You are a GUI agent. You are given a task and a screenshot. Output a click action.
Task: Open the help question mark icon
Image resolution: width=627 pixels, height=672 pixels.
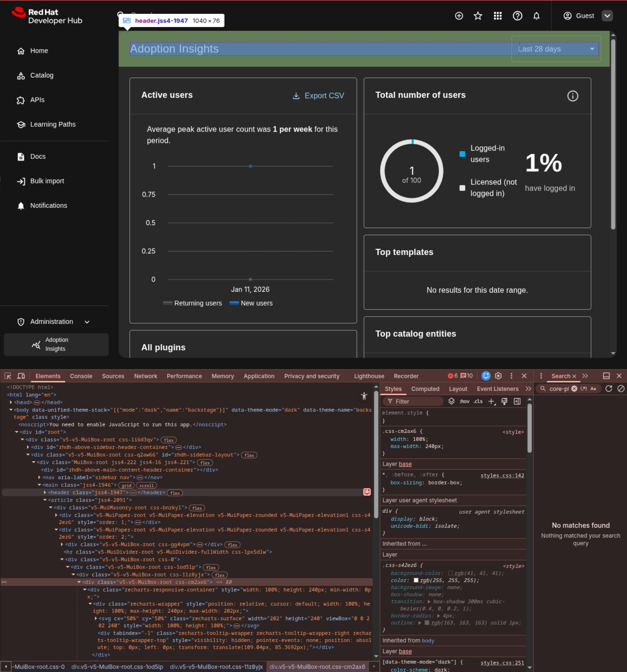(x=517, y=16)
